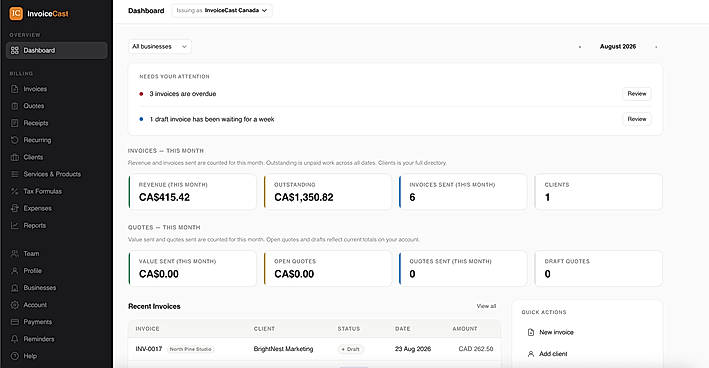
Task: Click the CAD 262.50 amount cell
Action: click(476, 349)
